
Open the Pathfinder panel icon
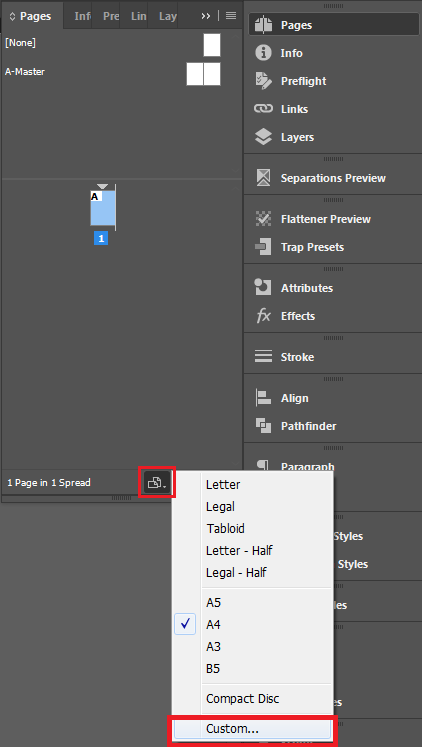[x=263, y=426]
